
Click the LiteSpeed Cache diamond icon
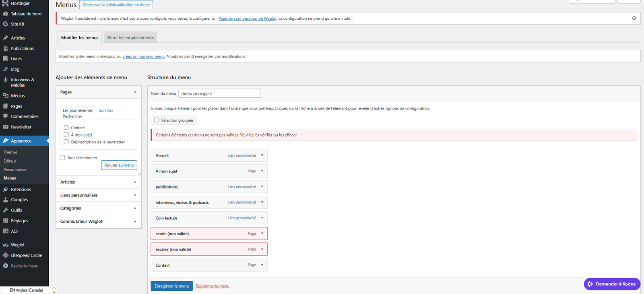(6, 255)
